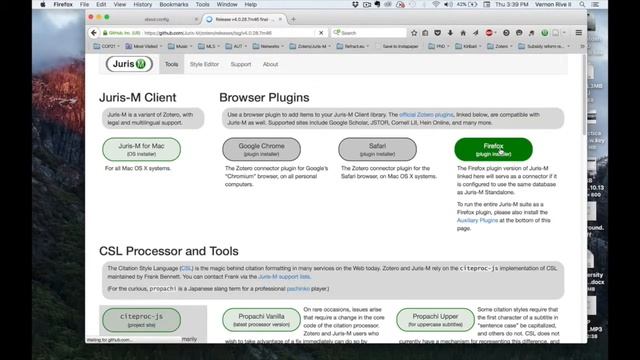Expand the Networks bookmarks folder
This screenshot has height=360, width=640.
point(268,46)
